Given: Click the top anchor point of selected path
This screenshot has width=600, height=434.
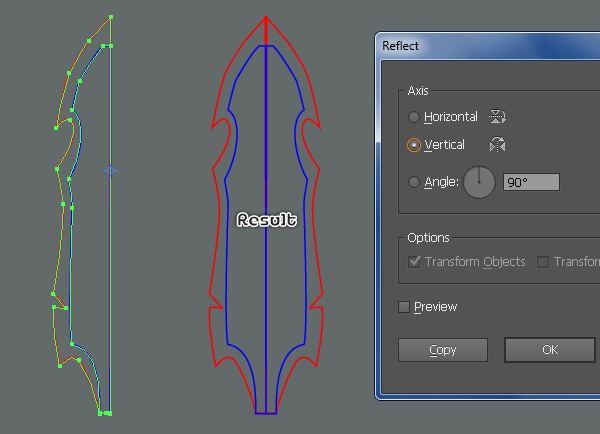Looking at the screenshot, I should pyautogui.click(x=111, y=17).
